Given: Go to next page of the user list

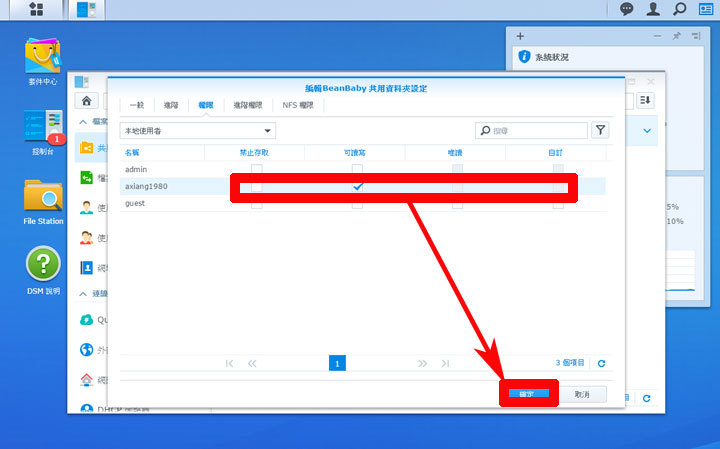Looking at the screenshot, I should [422, 364].
